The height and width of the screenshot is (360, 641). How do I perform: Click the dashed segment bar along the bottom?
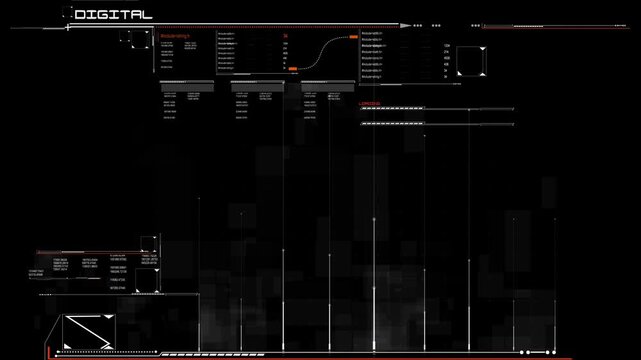click(213, 354)
